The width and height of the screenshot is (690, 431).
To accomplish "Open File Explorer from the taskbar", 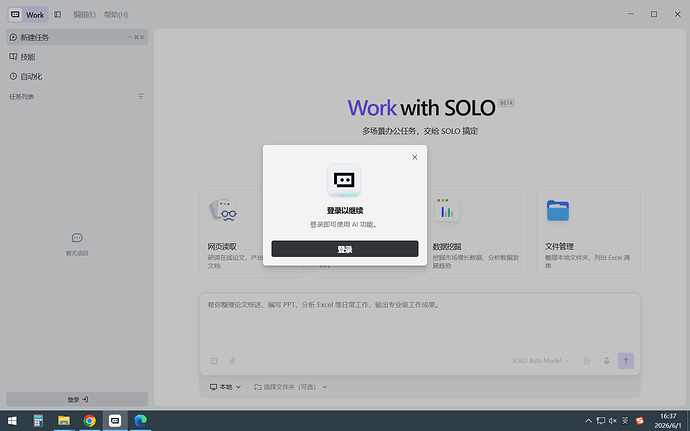I will tap(64, 421).
